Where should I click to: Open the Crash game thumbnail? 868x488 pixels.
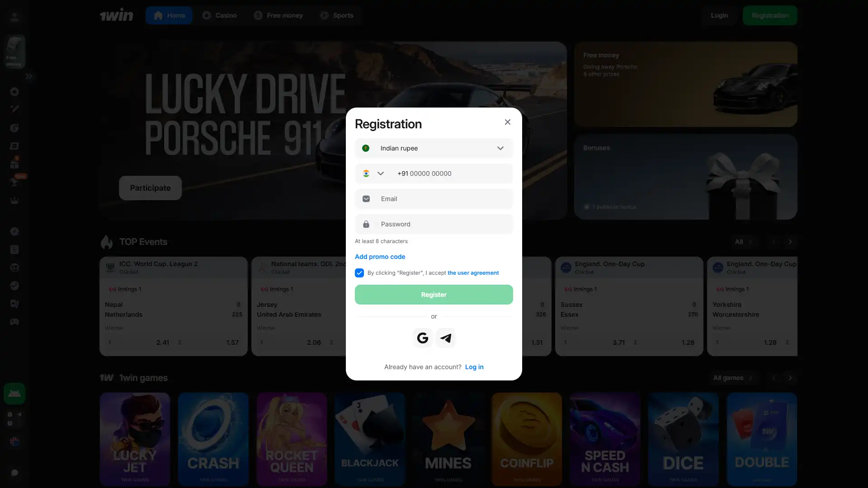click(x=213, y=439)
